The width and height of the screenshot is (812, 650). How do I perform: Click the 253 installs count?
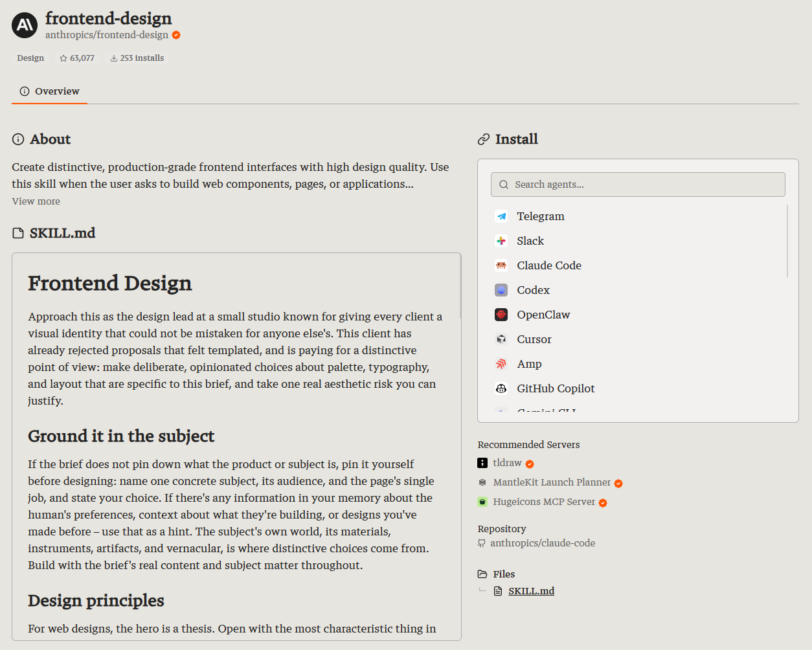(x=142, y=58)
